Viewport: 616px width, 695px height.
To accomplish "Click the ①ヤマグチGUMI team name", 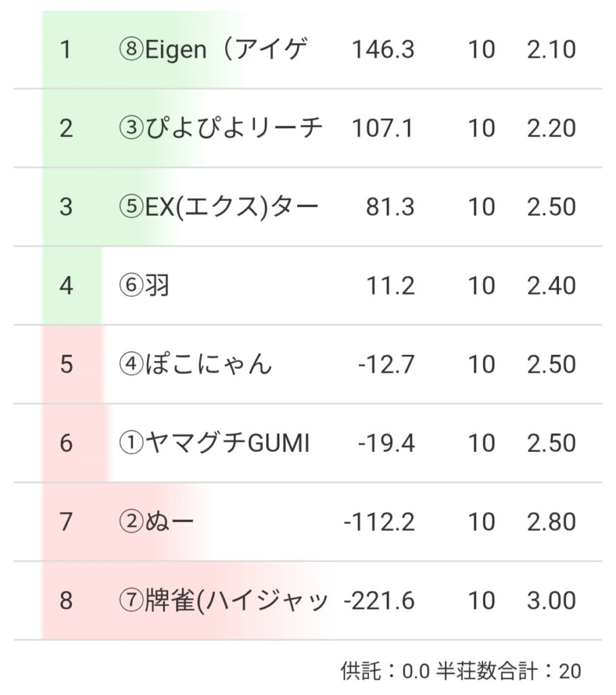I will 214,443.
